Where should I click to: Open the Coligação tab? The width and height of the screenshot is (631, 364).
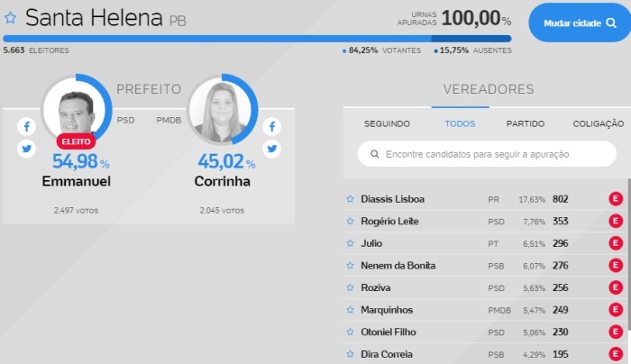click(598, 123)
